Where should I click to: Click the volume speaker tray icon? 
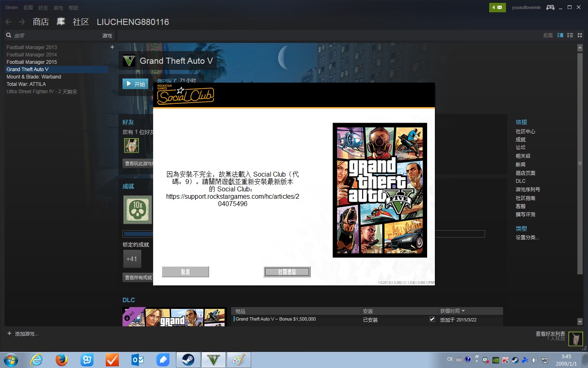pos(535,360)
